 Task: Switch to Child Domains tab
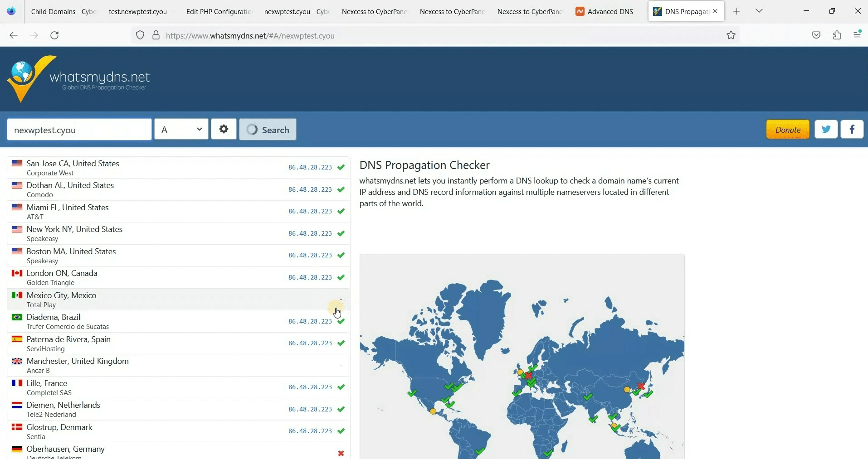pos(63,11)
